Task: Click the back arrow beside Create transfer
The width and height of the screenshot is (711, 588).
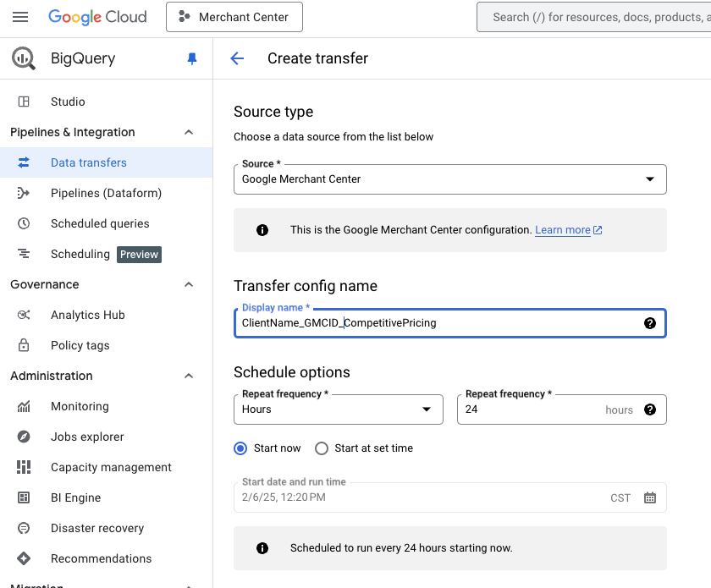Action: pyautogui.click(x=237, y=58)
